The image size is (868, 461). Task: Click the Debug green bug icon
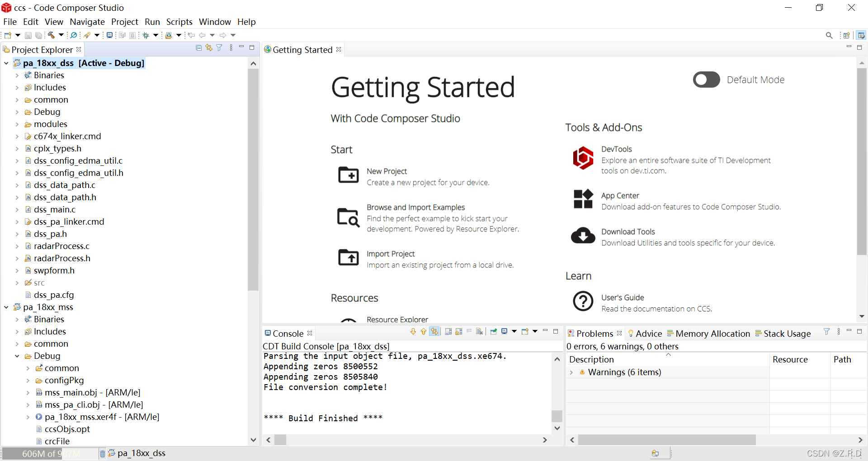pos(146,35)
